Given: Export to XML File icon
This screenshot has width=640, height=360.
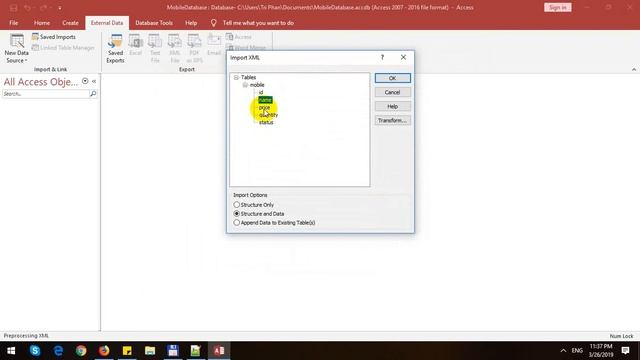Looking at the screenshot, I should [x=175, y=49].
